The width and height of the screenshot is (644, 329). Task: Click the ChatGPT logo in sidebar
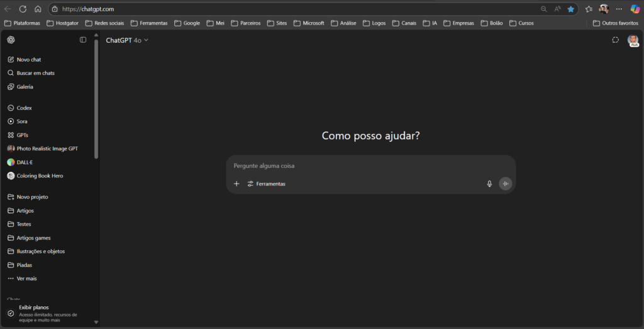coord(11,40)
